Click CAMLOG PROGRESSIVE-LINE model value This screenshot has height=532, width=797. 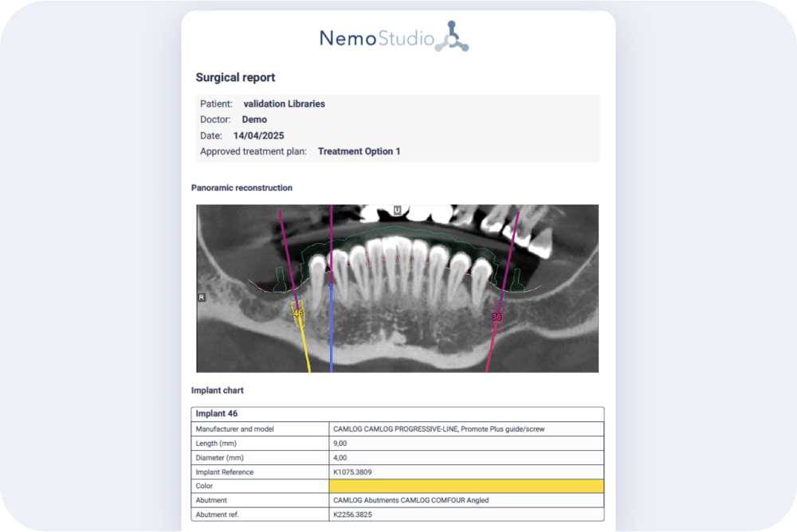coord(438,428)
